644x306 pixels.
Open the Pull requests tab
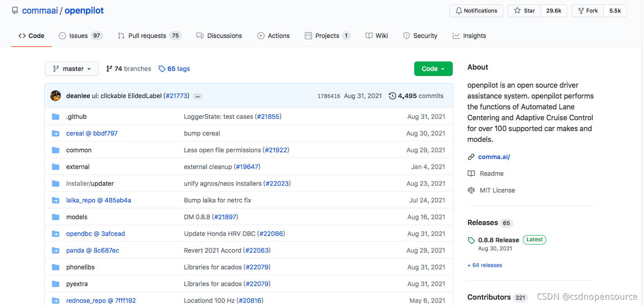tap(149, 36)
